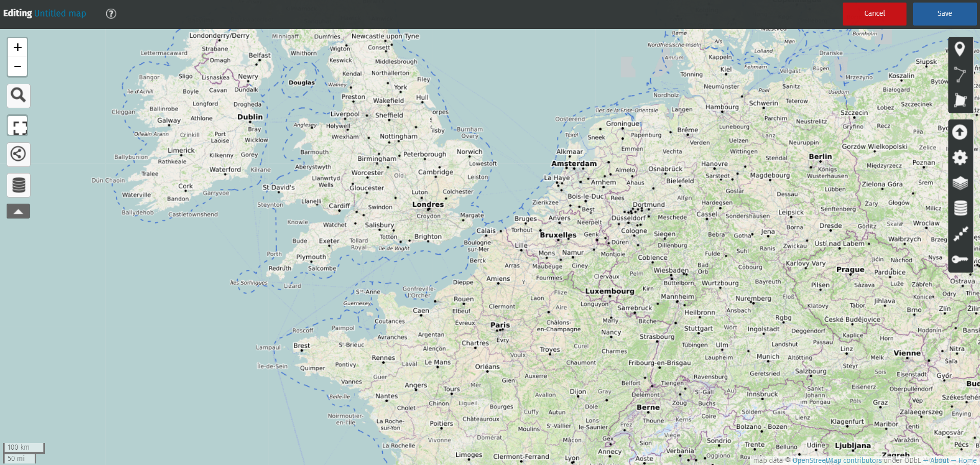Open map settings gear icon

point(960,158)
